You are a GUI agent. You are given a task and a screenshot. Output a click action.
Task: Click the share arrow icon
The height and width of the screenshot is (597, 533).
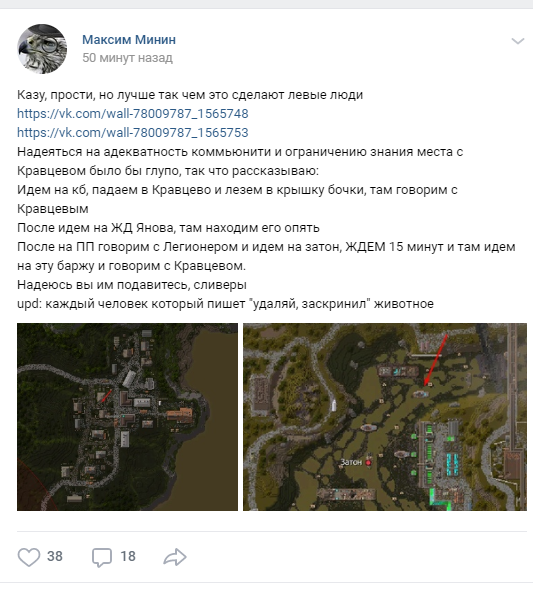175,557
